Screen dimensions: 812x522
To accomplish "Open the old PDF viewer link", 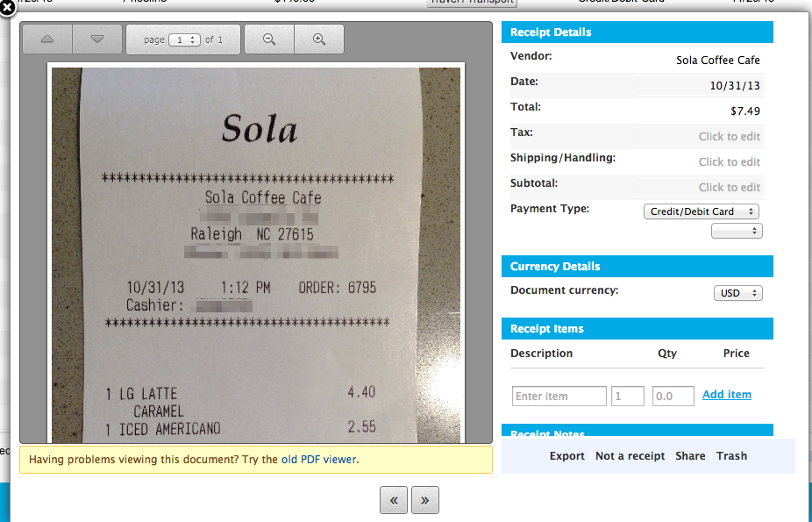I will pyautogui.click(x=318, y=460).
